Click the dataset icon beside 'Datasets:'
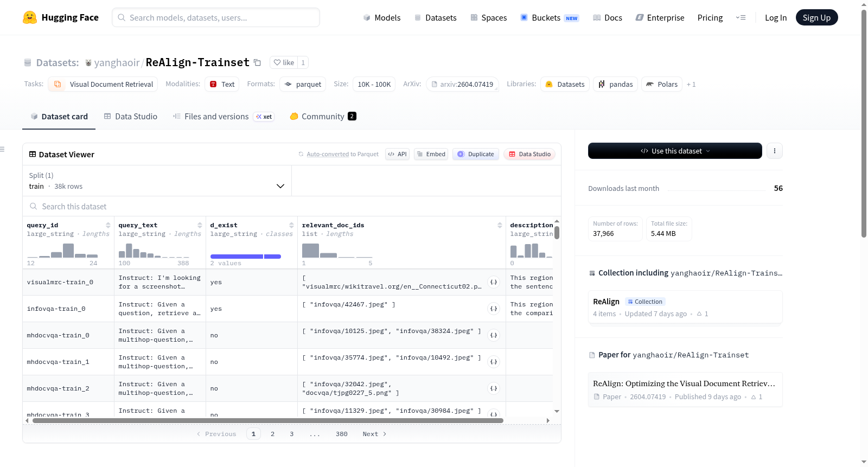The width and height of the screenshot is (868, 467). tap(28, 62)
